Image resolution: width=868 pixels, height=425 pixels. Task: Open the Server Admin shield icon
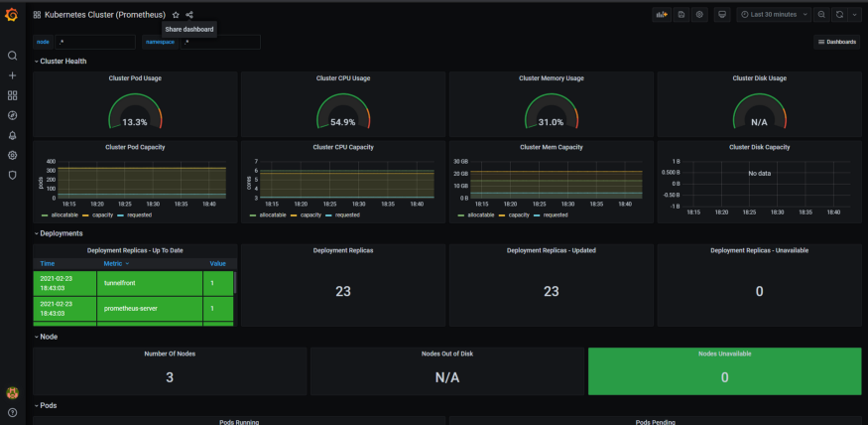(12, 175)
